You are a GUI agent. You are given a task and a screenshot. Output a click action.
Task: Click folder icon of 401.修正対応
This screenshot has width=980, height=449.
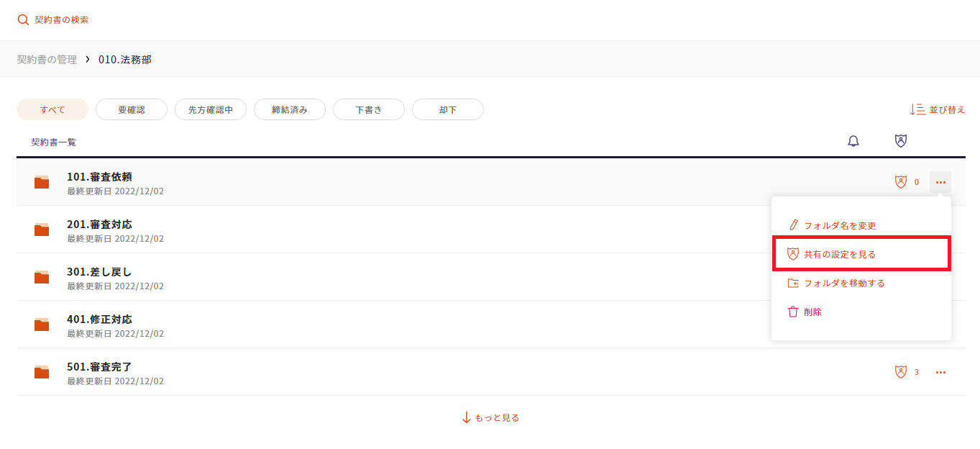(x=42, y=325)
